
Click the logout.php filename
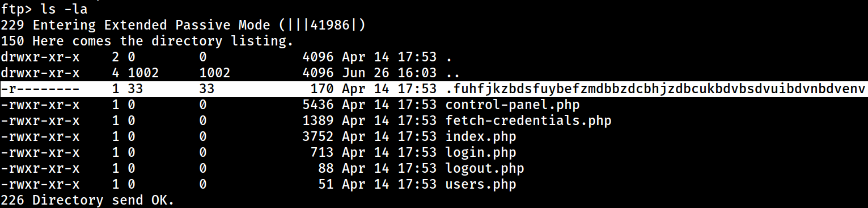[485, 169]
